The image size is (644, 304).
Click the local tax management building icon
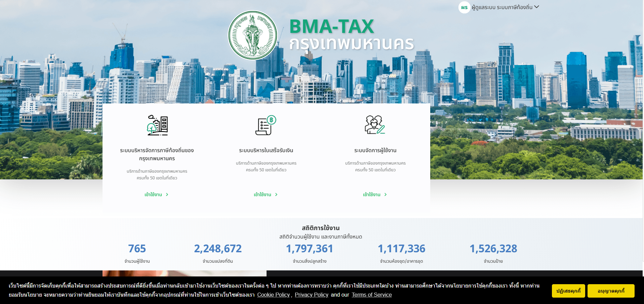[x=157, y=125]
